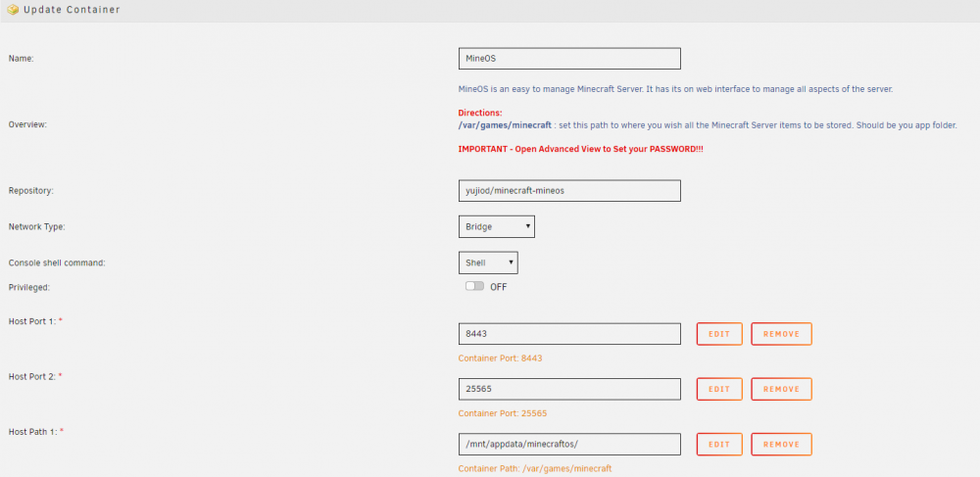Screen dimensions: 980x477
Task: Focus the Host Port 2 field 25565
Action: coord(569,389)
